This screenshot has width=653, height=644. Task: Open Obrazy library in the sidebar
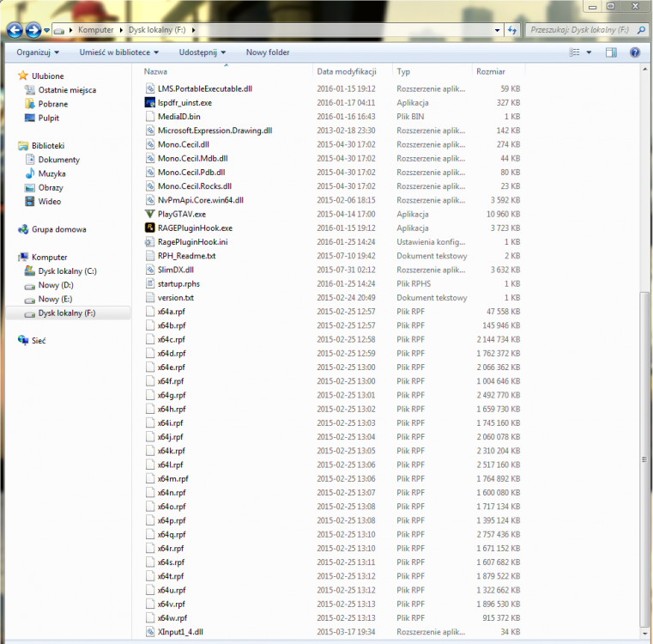51,187
